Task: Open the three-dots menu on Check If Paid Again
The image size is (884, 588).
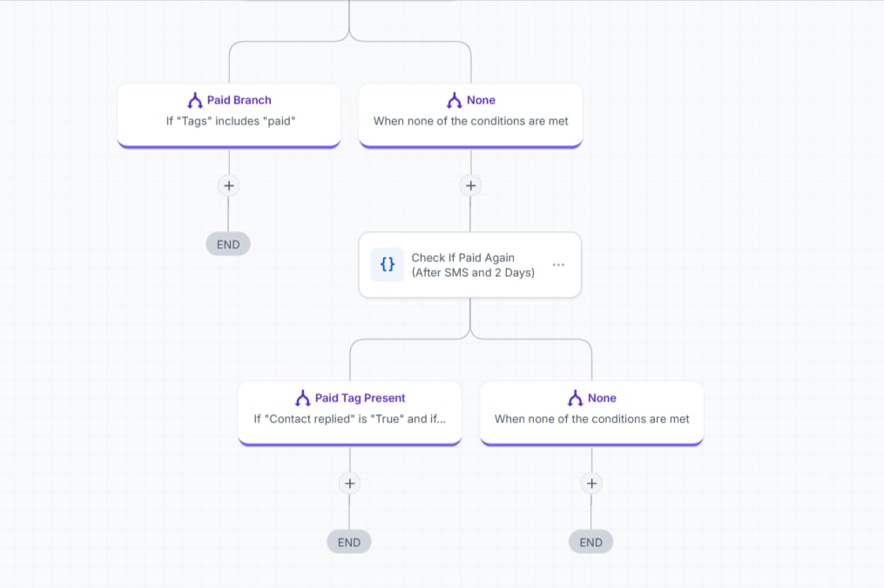Action: point(558,265)
